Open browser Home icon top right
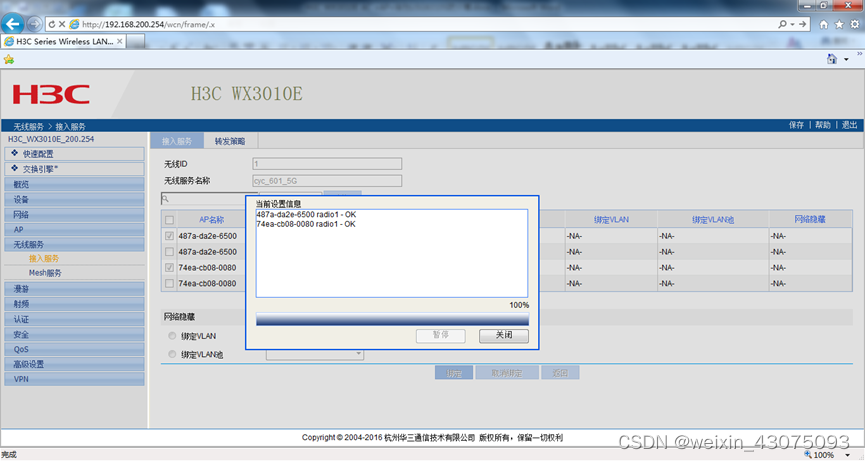Image resolution: width=865 pixels, height=461 pixels. point(824,24)
